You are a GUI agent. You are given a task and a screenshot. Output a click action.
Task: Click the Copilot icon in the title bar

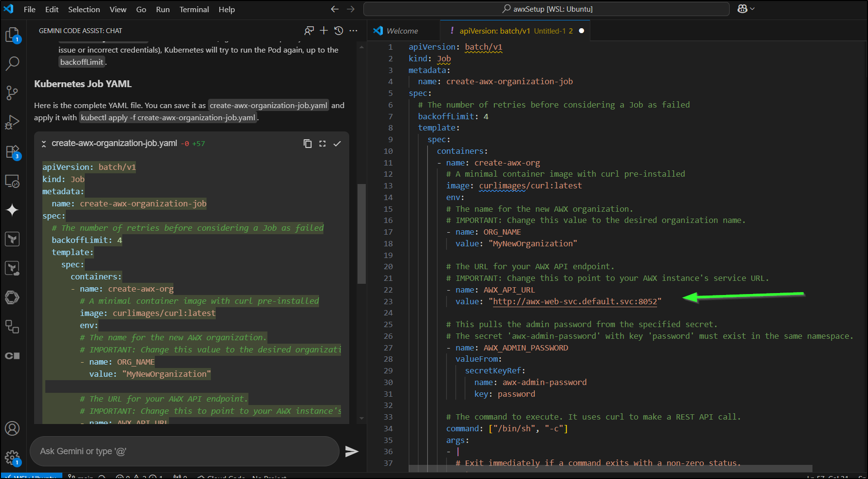click(742, 9)
